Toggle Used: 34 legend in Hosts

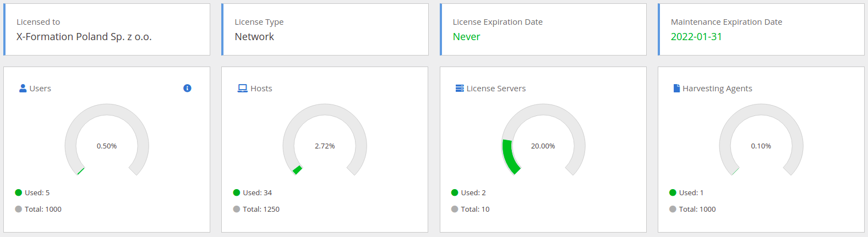click(253, 192)
